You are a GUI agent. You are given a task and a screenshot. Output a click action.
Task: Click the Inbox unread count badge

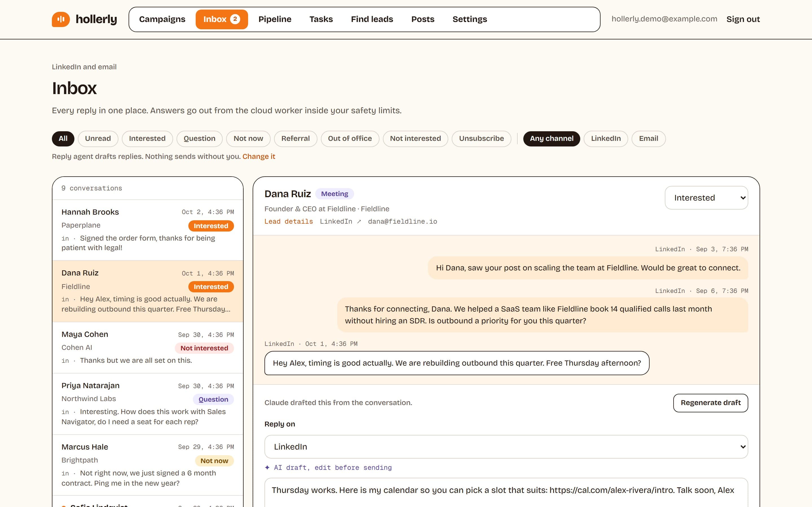235,19
